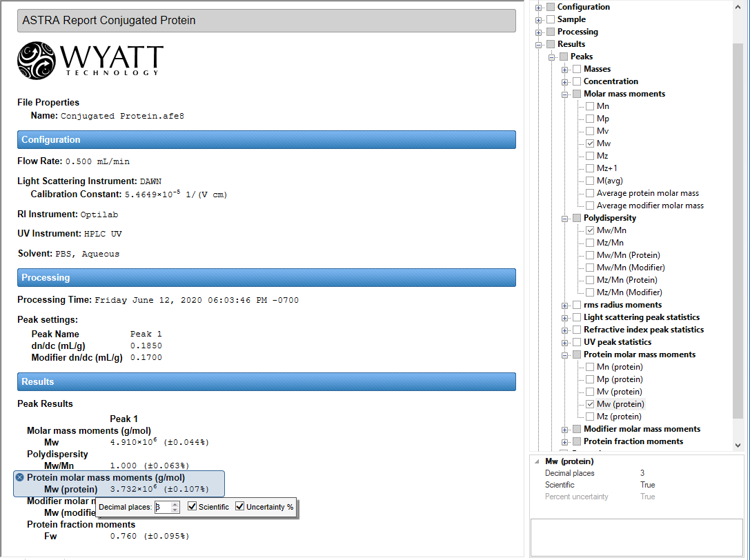Uncheck the Mw/Mn polydispersity checkbox
Image resolution: width=750 pixels, height=560 pixels.
590,230
